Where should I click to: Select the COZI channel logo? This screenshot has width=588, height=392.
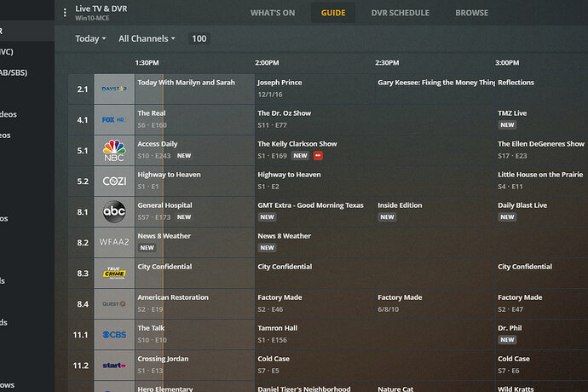[114, 182]
